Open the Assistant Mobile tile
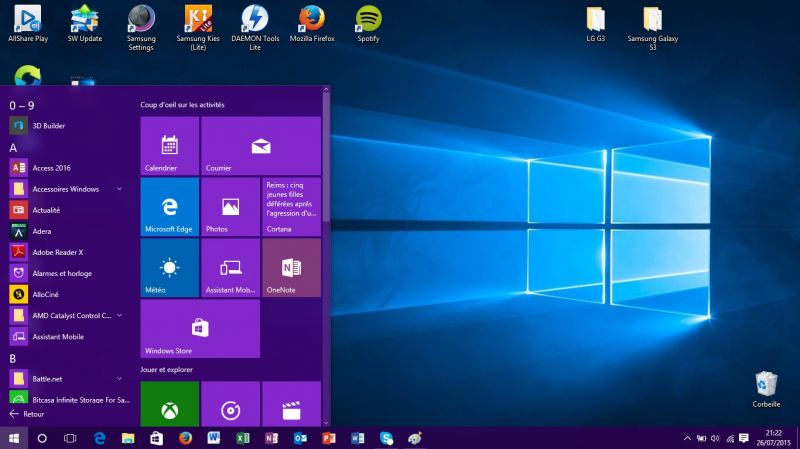Viewport: 800px width, 449px height. (230, 267)
